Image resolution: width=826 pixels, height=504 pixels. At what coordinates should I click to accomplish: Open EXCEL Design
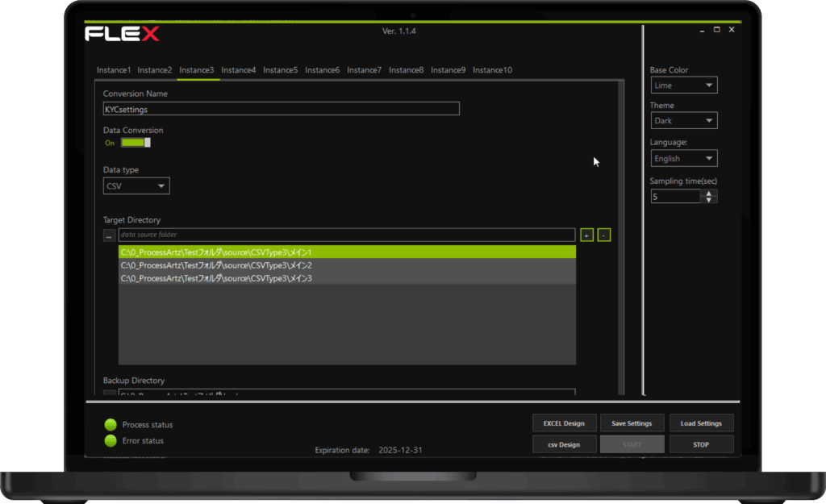tap(564, 423)
